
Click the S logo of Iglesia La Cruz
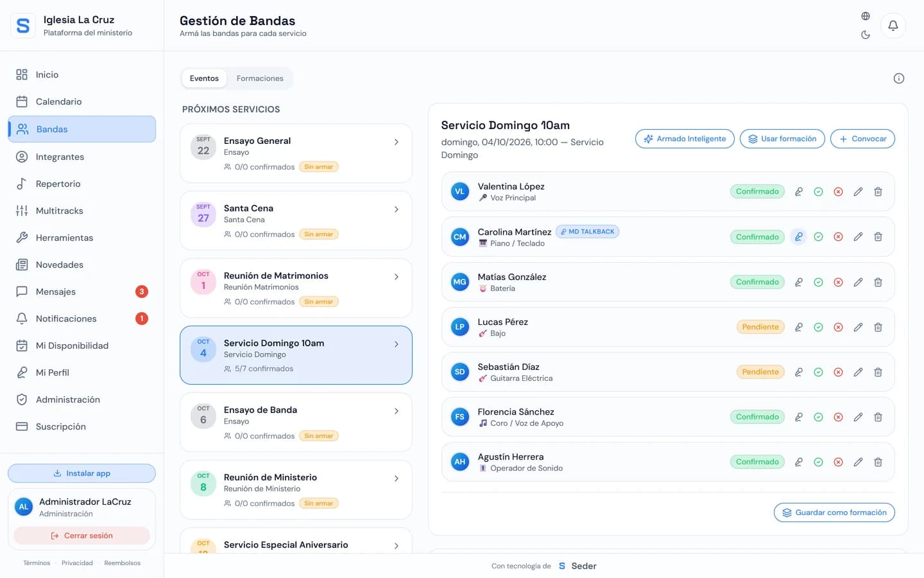23,26
